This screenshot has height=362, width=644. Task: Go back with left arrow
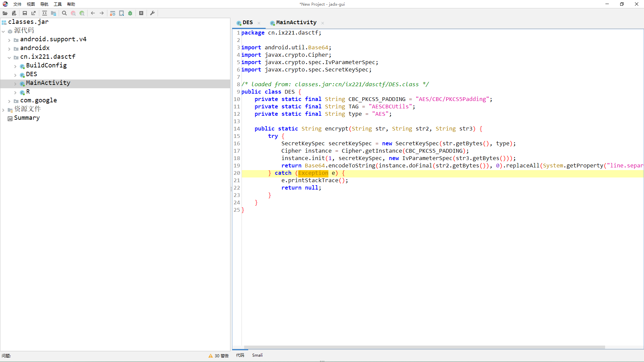point(93,13)
